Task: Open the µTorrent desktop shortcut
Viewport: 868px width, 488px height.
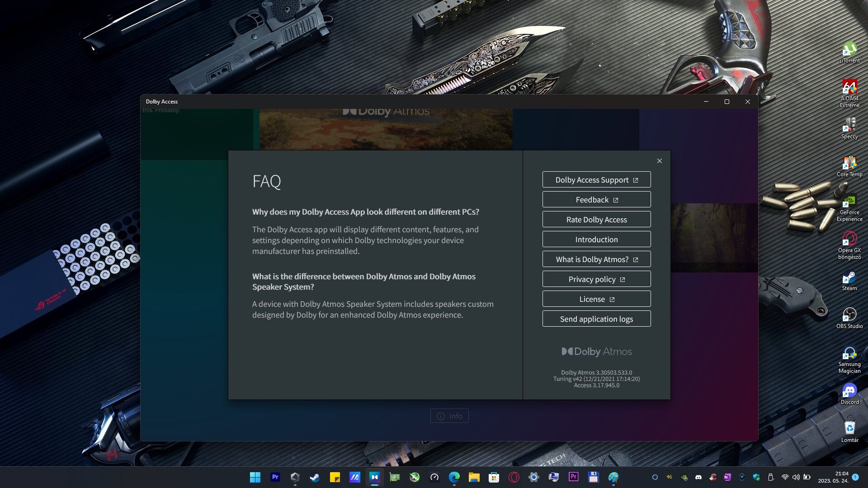Action: coord(849,52)
